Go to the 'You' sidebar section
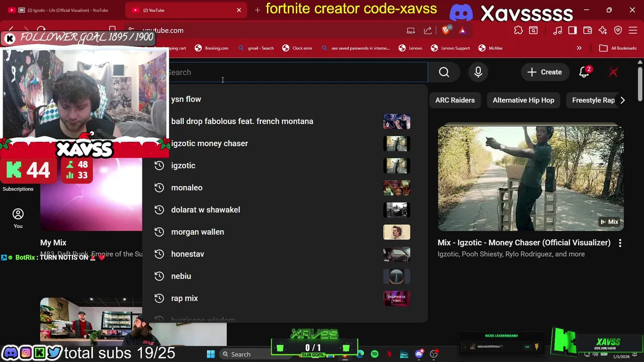This screenshot has height=362, width=644. pyautogui.click(x=18, y=219)
